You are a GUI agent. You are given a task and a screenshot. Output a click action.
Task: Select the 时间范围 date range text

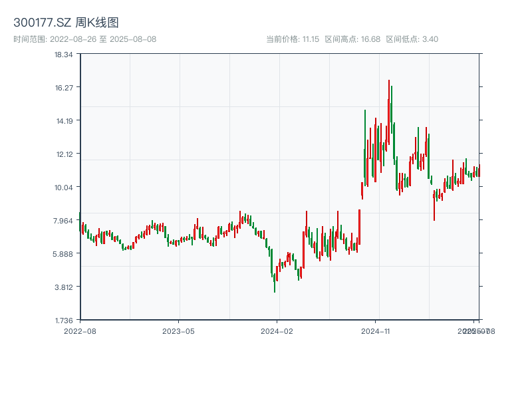[x=84, y=39]
